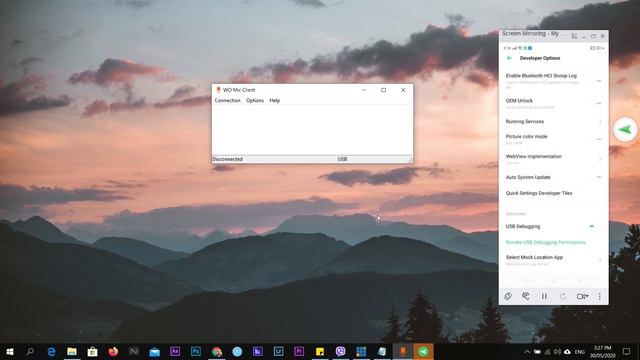This screenshot has width=640, height=360.
Task: Launch Google Chrome from taskbar
Action: (x=217, y=351)
